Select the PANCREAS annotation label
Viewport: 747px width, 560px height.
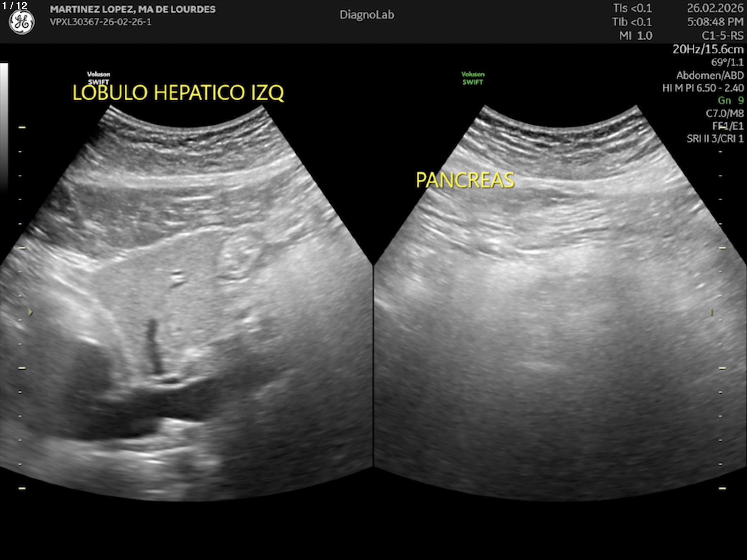(x=465, y=180)
